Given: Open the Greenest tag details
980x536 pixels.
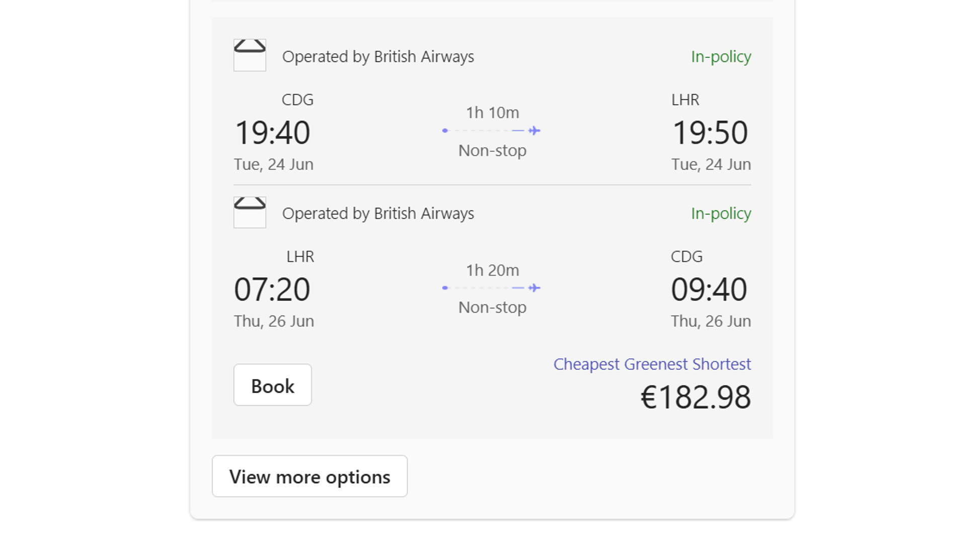Looking at the screenshot, I should [657, 364].
